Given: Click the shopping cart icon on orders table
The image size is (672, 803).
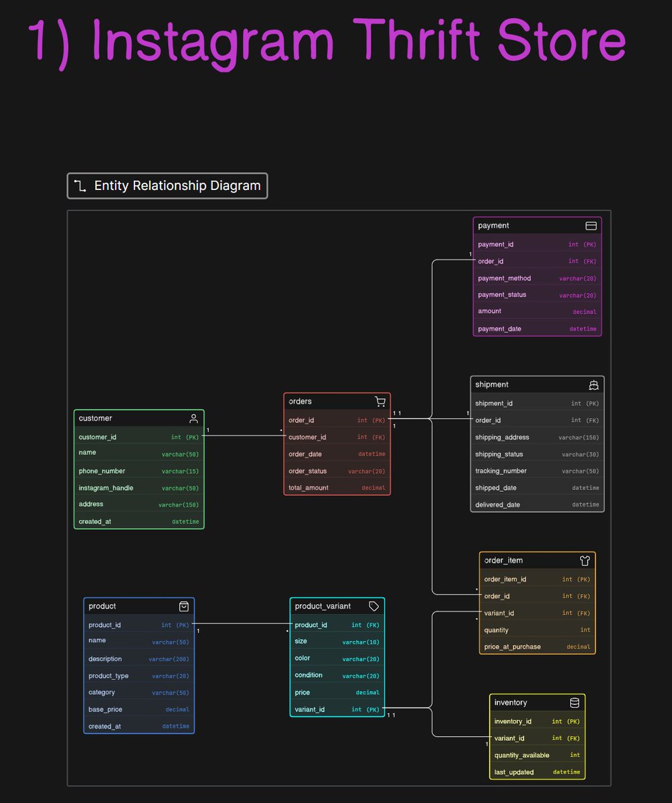Looking at the screenshot, I should [380, 401].
